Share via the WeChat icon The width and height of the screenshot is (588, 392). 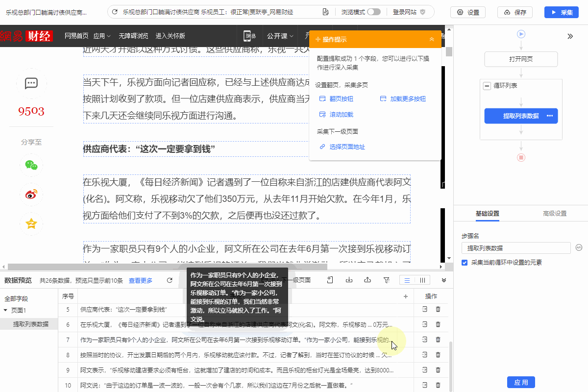tap(31, 165)
